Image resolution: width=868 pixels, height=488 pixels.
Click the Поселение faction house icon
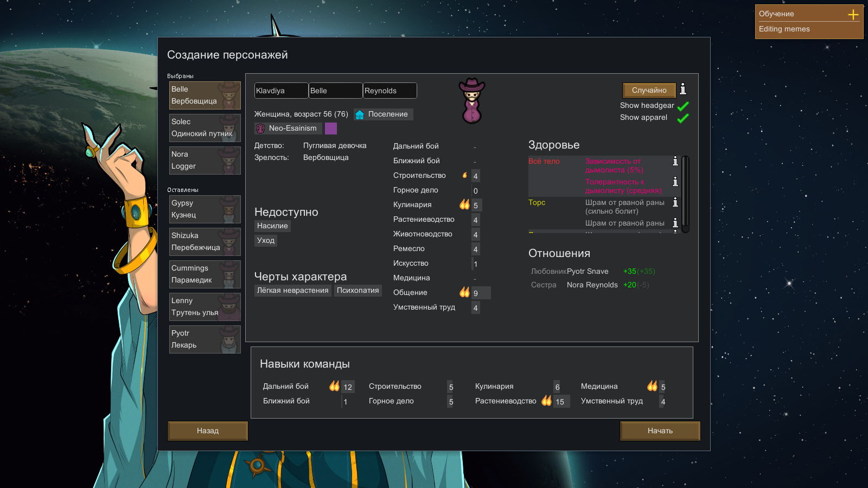pos(359,114)
